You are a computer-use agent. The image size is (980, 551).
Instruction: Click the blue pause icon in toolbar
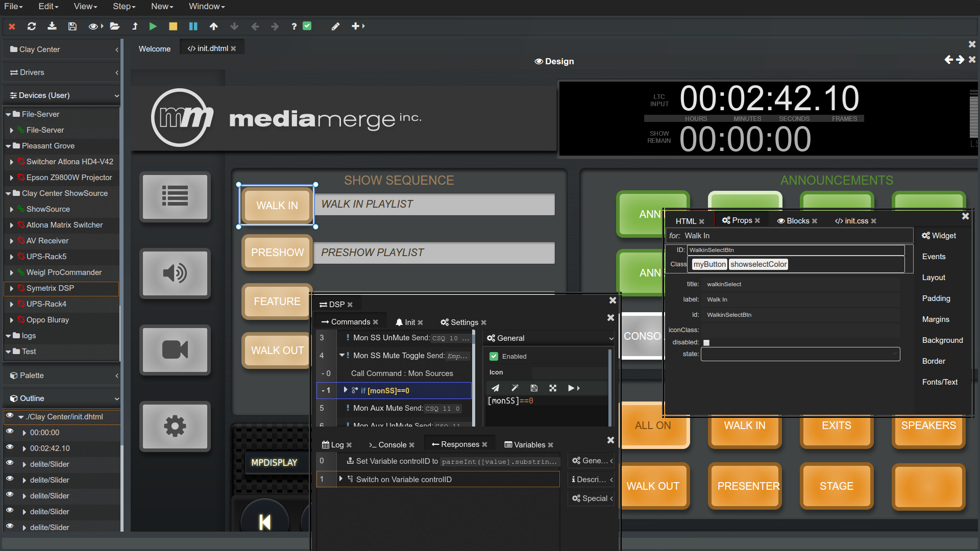(193, 27)
